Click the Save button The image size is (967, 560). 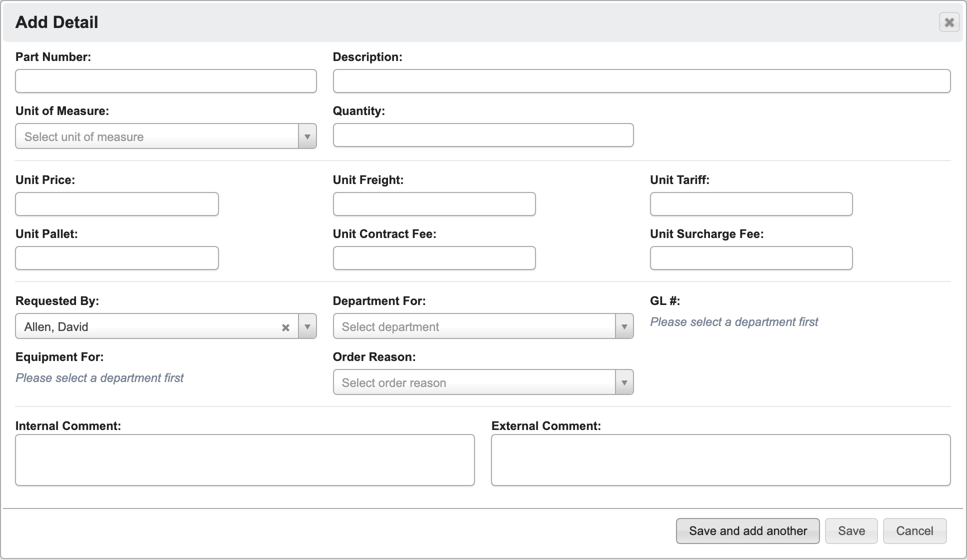pyautogui.click(x=851, y=531)
